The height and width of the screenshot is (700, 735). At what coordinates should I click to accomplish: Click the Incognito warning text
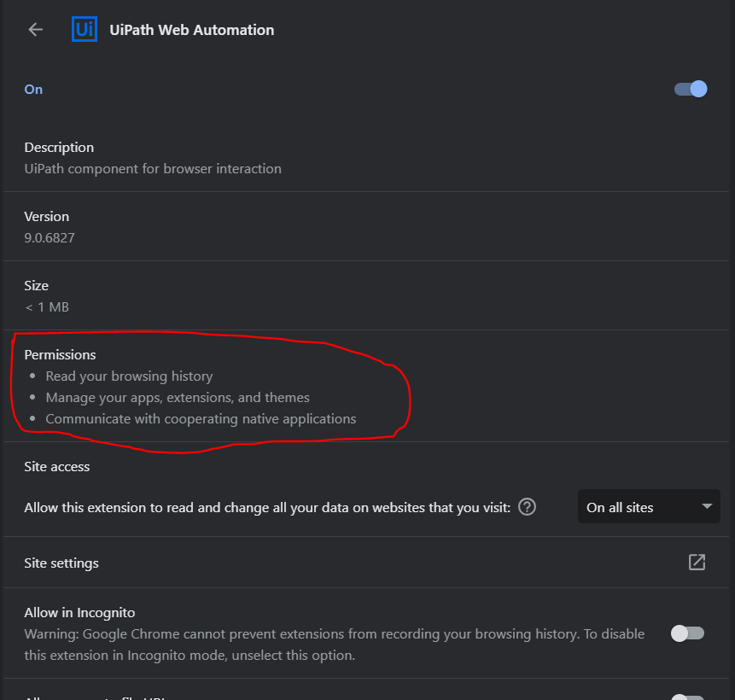click(x=335, y=645)
